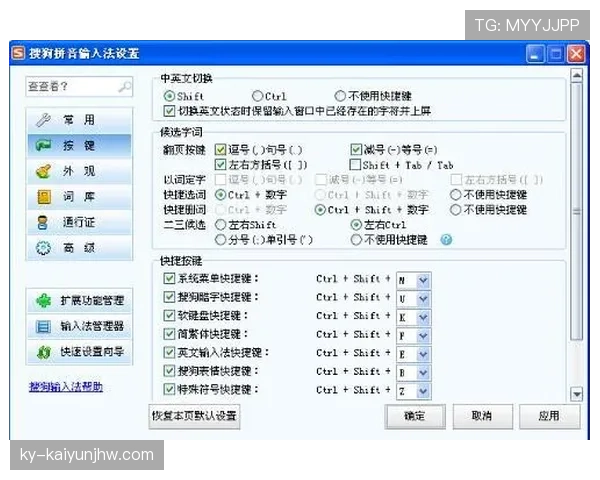
Task: Select 不使用快捷键 for 快捷删词
Action: tap(455, 210)
